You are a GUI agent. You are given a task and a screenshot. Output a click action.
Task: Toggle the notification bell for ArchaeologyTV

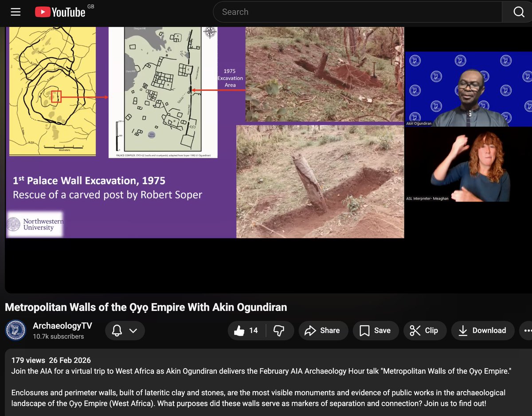click(116, 330)
